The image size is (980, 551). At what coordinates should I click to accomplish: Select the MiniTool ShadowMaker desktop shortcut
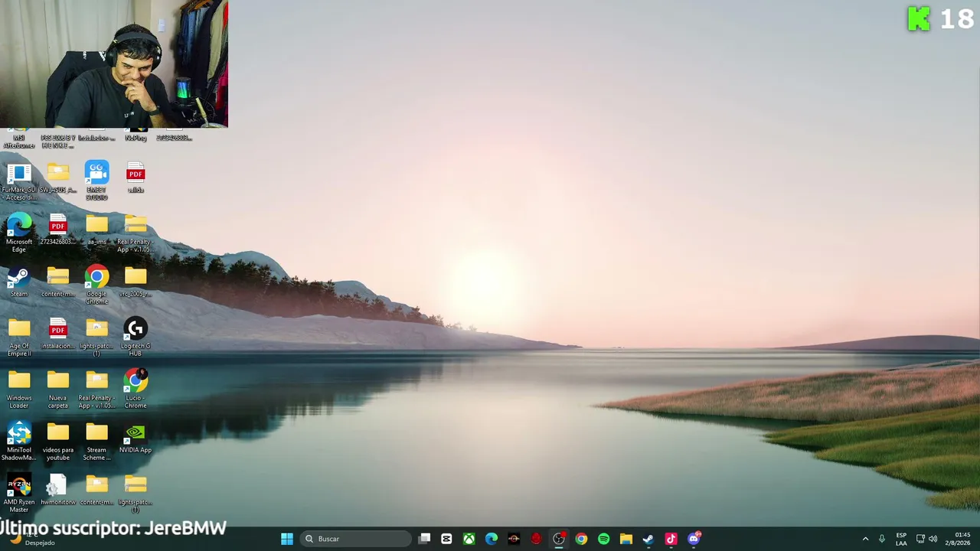19,441
